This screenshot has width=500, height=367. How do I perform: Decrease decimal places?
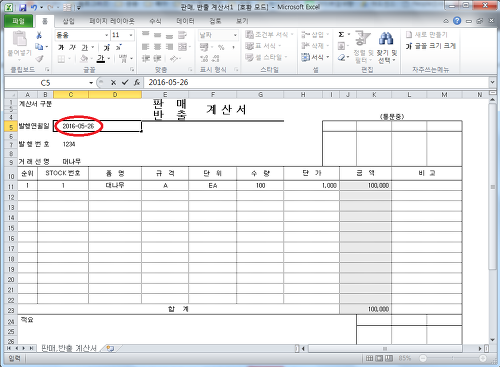pyautogui.click(x=215, y=59)
